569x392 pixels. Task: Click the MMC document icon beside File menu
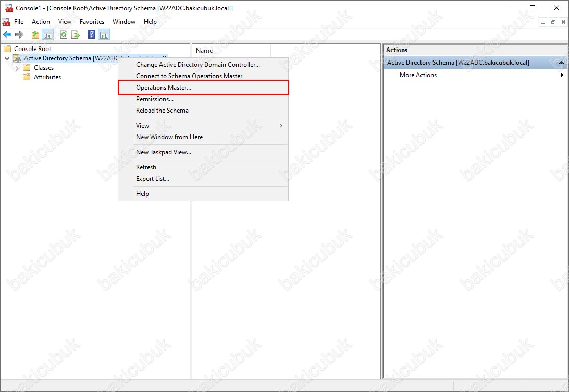(x=6, y=22)
